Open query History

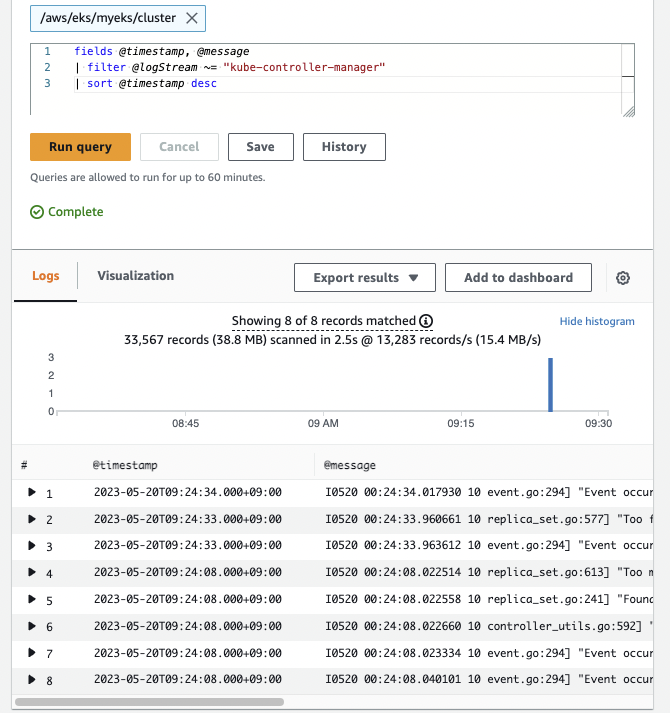[x=344, y=147]
